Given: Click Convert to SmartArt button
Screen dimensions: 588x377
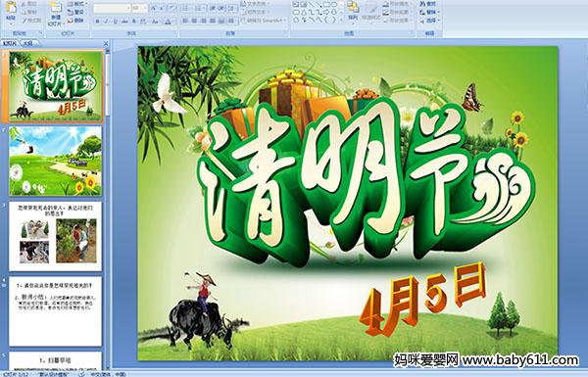Looking at the screenshot, I should pos(263,21).
